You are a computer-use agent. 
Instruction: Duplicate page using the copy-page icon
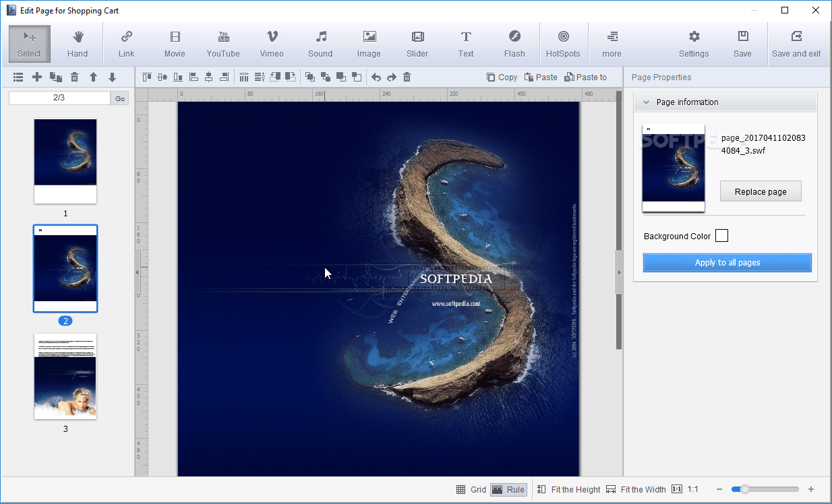coord(56,77)
